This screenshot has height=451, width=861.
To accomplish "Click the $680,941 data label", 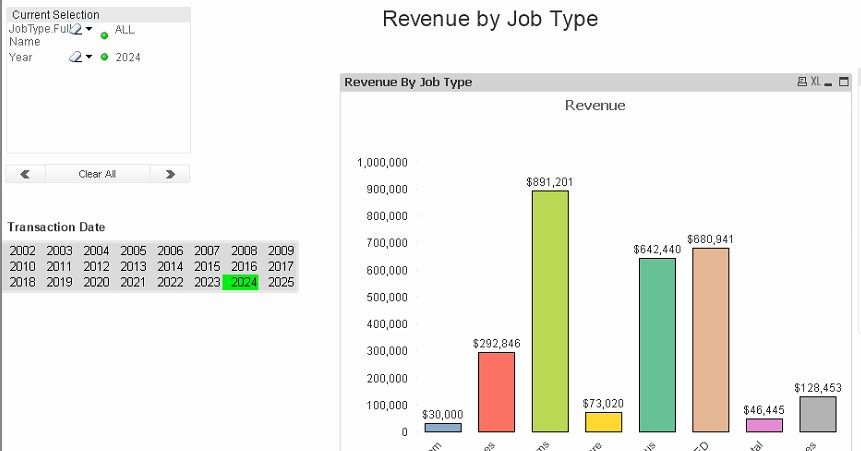I will 710,240.
